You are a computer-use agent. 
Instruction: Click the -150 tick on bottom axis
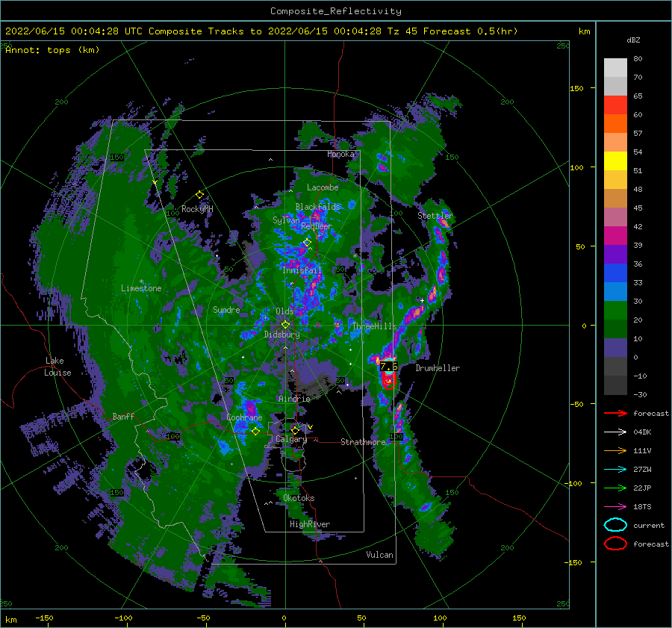pyautogui.click(x=44, y=618)
